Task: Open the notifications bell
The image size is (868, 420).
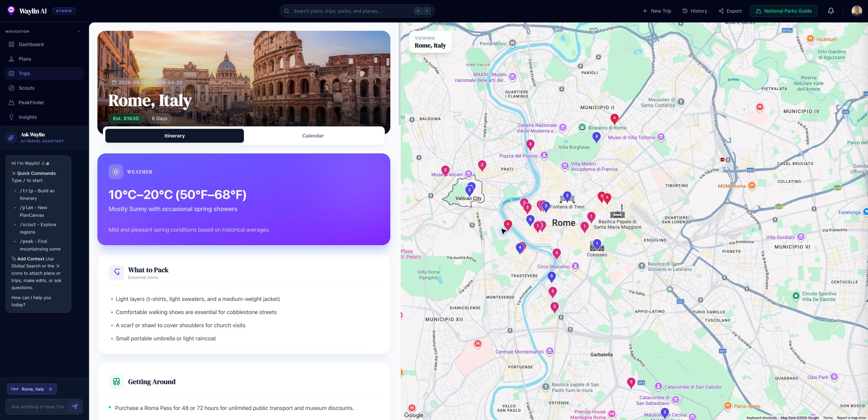Action: (831, 11)
